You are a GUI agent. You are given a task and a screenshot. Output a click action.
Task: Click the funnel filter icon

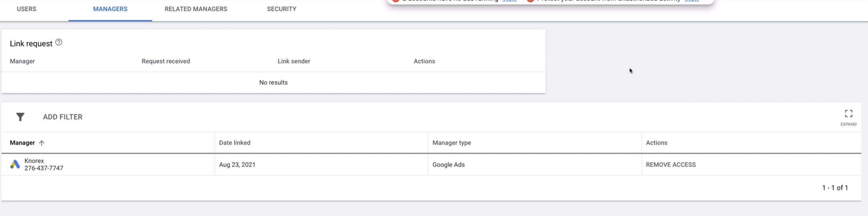(x=20, y=117)
